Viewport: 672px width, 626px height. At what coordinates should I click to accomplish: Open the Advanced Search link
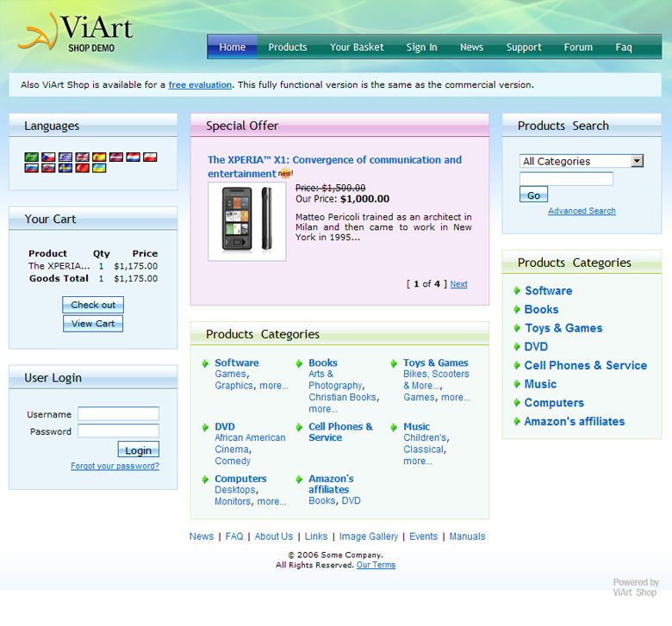pos(582,211)
